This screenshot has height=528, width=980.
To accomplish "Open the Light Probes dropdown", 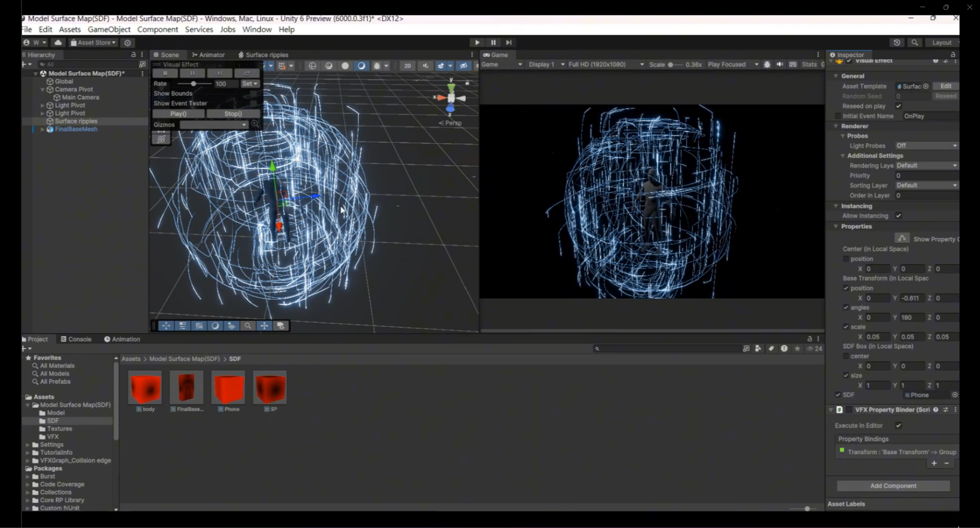I will (x=927, y=146).
